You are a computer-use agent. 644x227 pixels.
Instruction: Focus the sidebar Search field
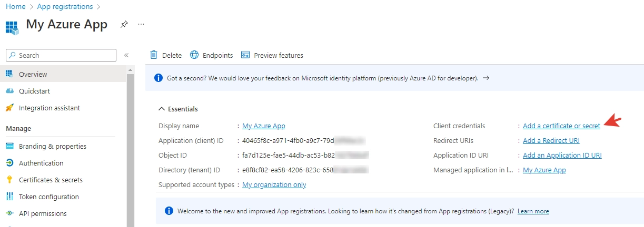[61, 55]
